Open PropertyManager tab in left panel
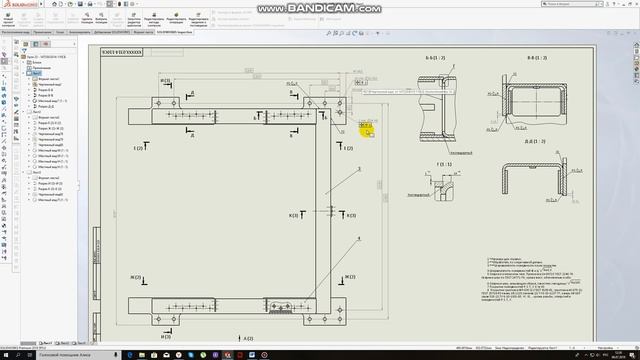Image resolution: width=640 pixels, height=360 pixels. pos(36,44)
